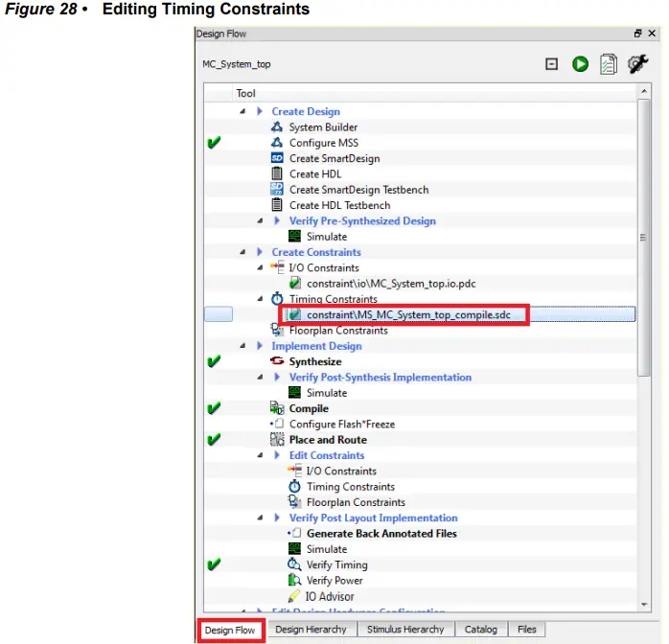This screenshot has height=644, width=669.
Task: Open the Catalog tab
Action: 481,629
